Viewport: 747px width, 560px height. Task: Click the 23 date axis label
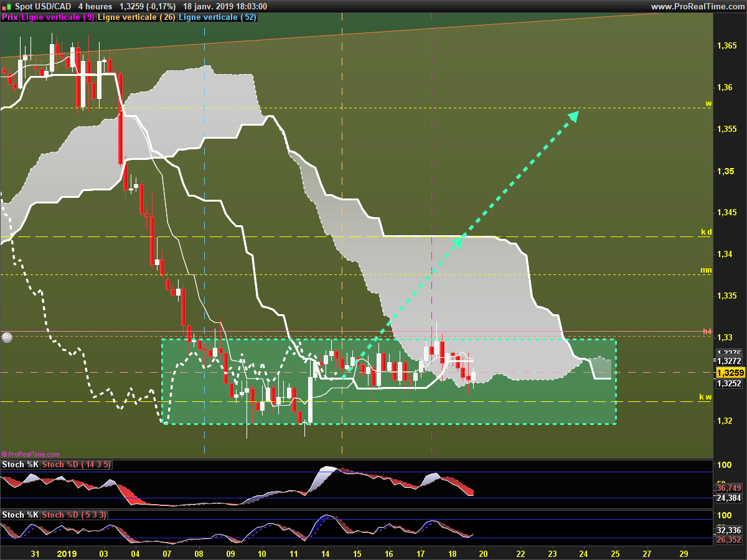pyautogui.click(x=553, y=553)
